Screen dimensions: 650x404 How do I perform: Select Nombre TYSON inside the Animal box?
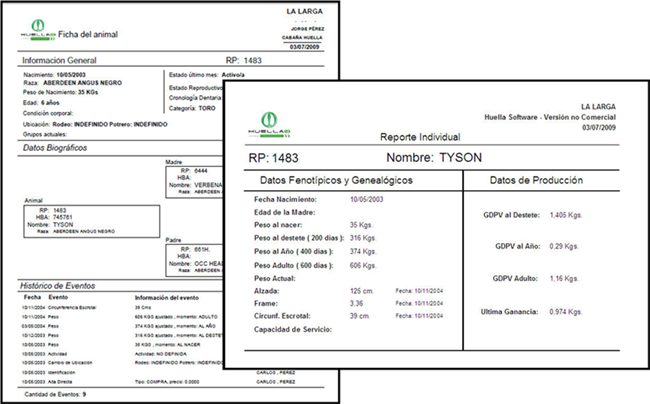click(63, 224)
